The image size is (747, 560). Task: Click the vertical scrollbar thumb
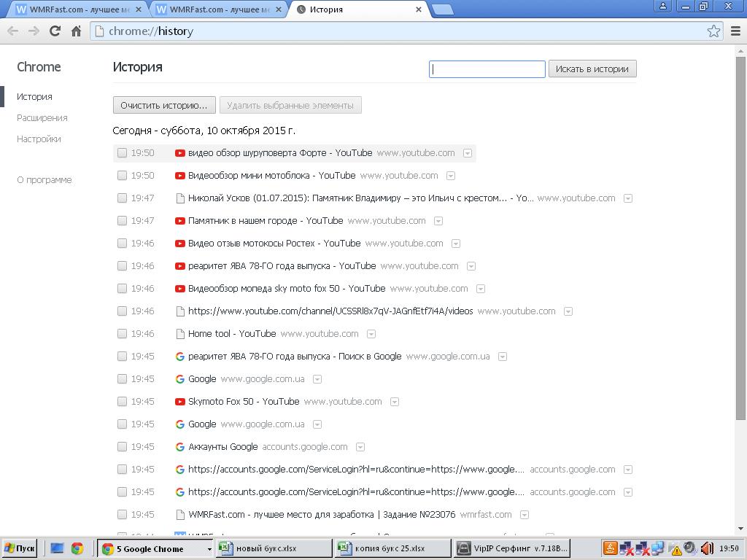[x=740, y=238]
